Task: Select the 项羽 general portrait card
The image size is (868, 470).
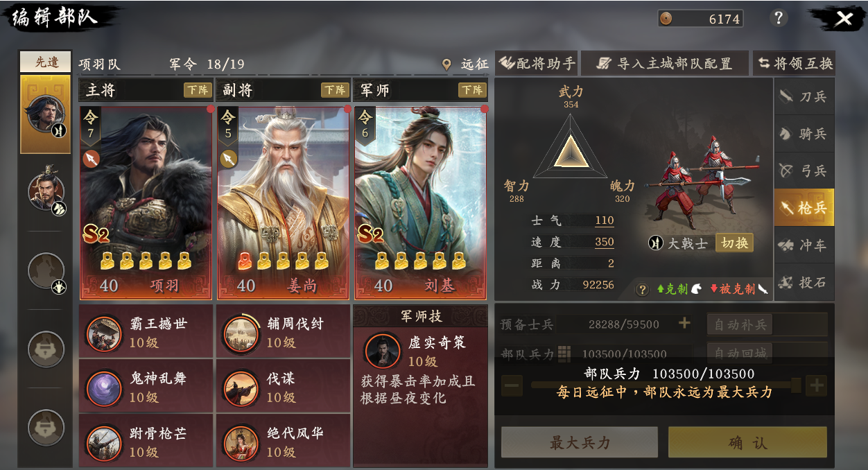Action: click(146, 202)
